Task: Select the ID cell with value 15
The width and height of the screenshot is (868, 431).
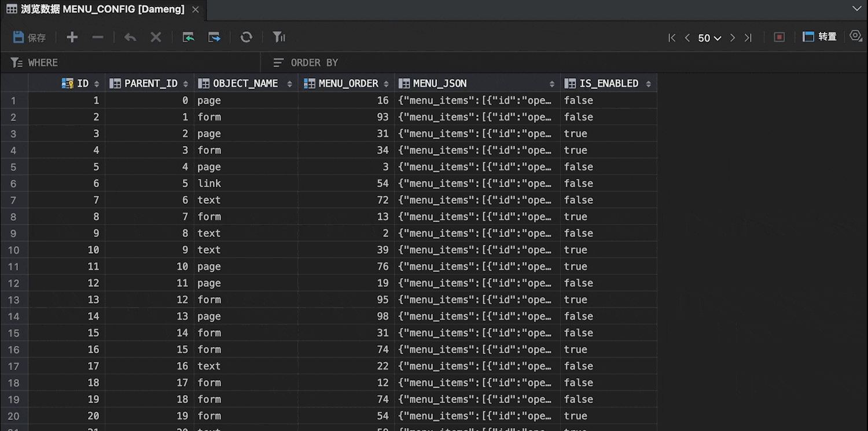Action: click(67, 333)
